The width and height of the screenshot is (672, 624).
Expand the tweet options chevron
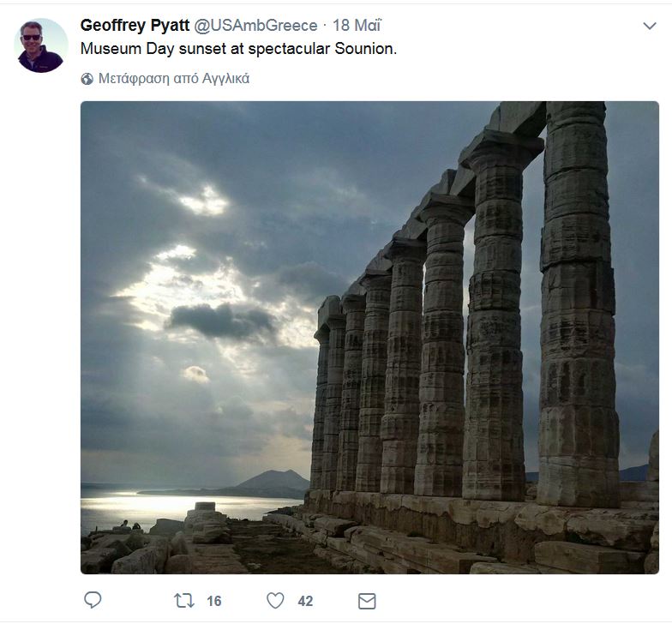[x=650, y=26]
